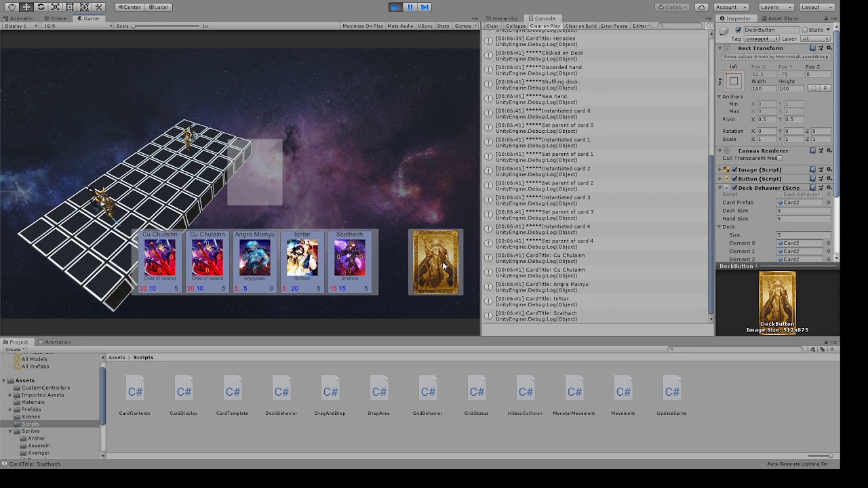Click the Play button
Image resolution: width=868 pixels, height=488 pixels.
(x=395, y=7)
